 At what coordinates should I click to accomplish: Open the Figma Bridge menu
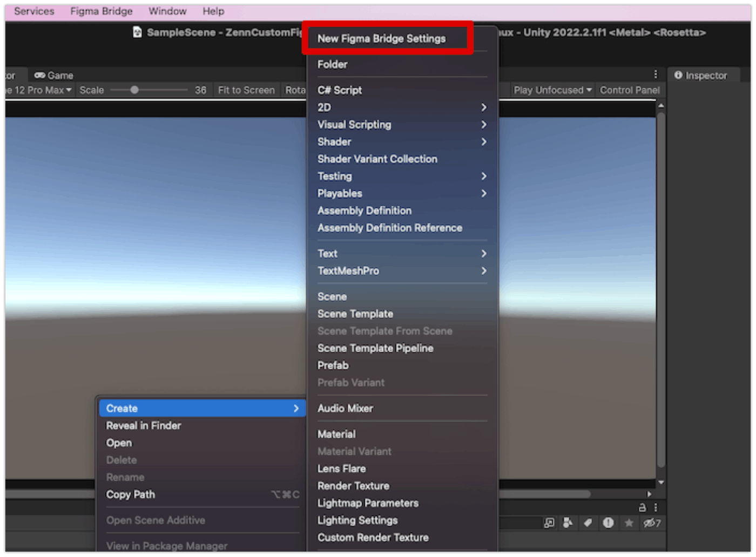[102, 11]
